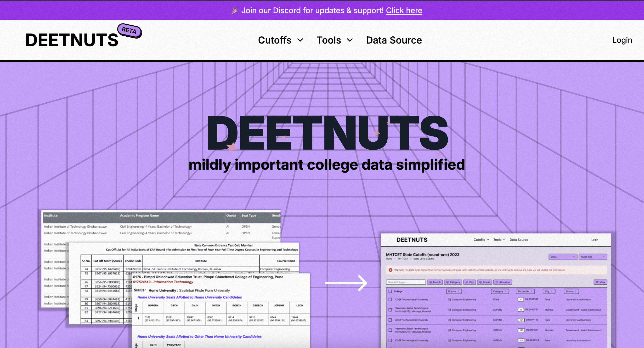
Task: Open the round-one dropdown
Action: (x=593, y=257)
